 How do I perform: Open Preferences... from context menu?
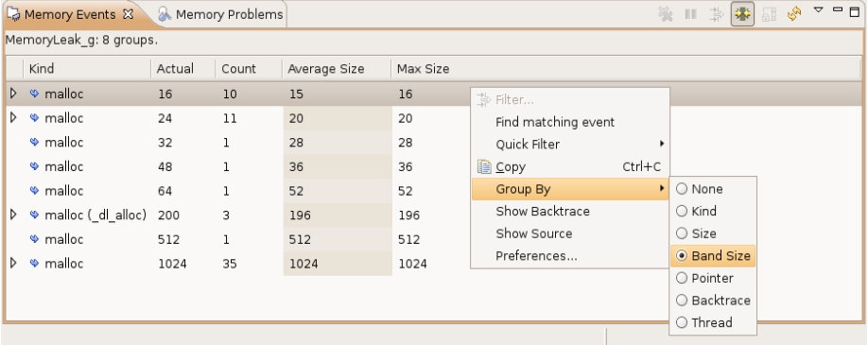(x=570, y=256)
